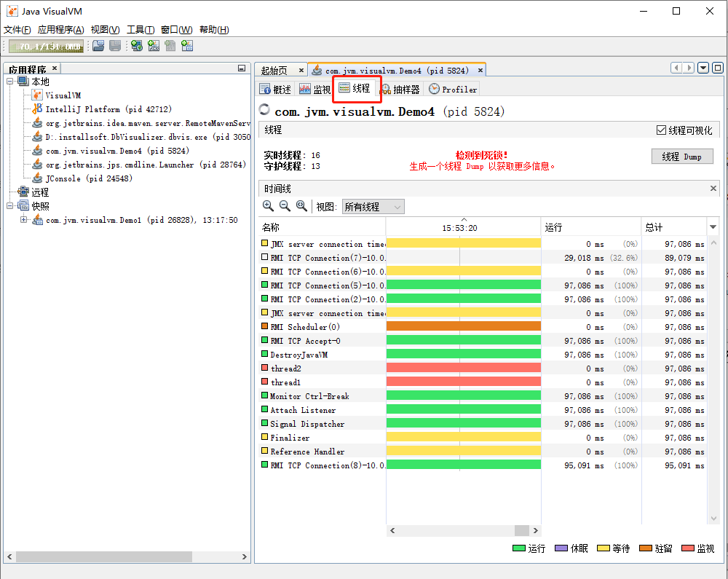
Task: Open the document tabs list dropdown
Action: (x=703, y=68)
